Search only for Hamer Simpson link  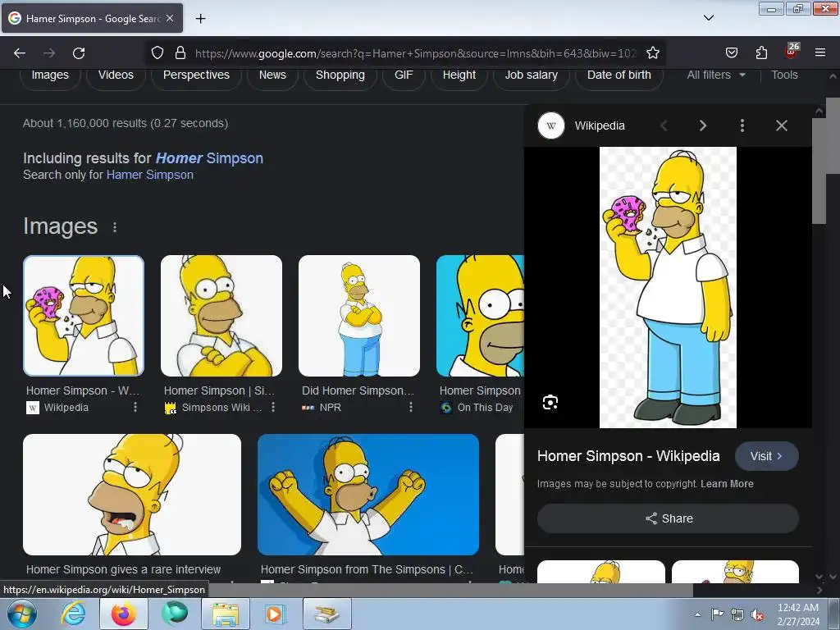149,175
